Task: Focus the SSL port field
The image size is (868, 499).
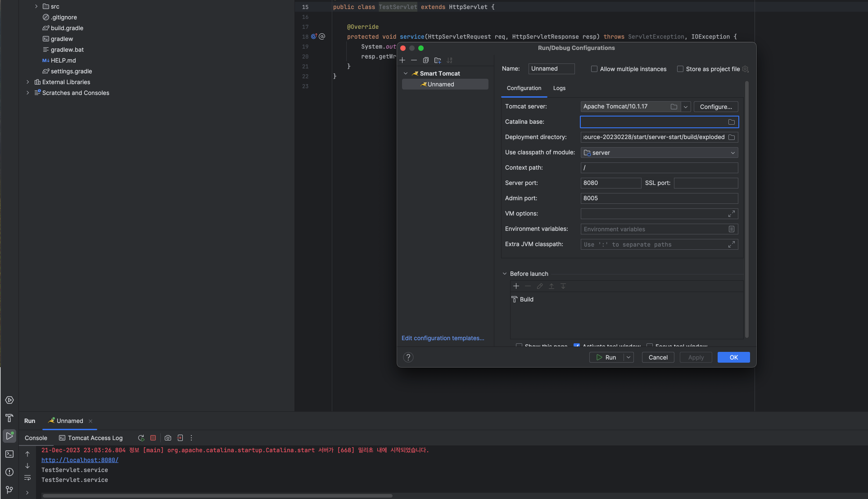Action: pyautogui.click(x=705, y=183)
